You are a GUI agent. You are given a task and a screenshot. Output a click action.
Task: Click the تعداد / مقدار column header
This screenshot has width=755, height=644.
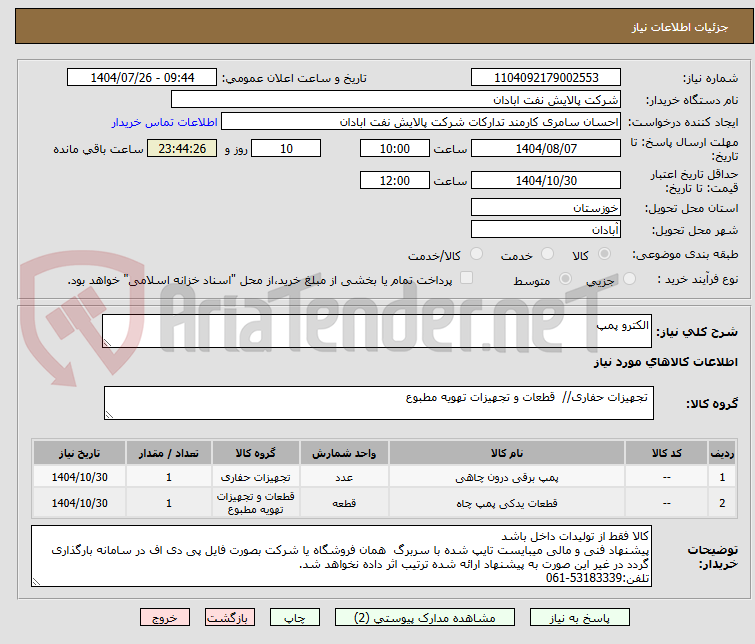pyautogui.click(x=169, y=453)
